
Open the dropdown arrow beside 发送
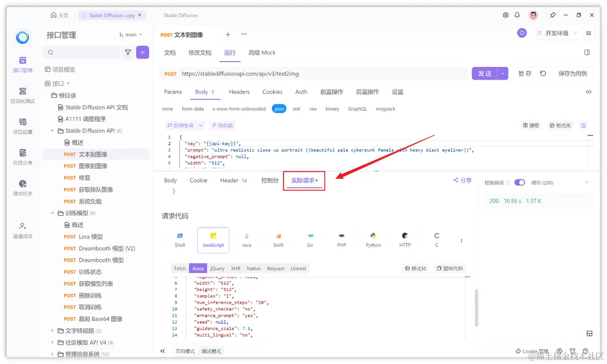point(503,73)
